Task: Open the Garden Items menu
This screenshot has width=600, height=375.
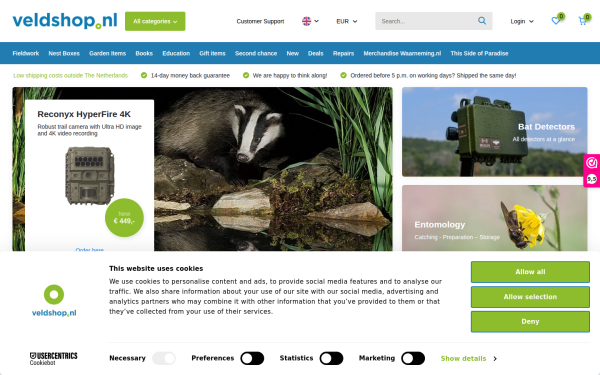Action: tap(108, 53)
